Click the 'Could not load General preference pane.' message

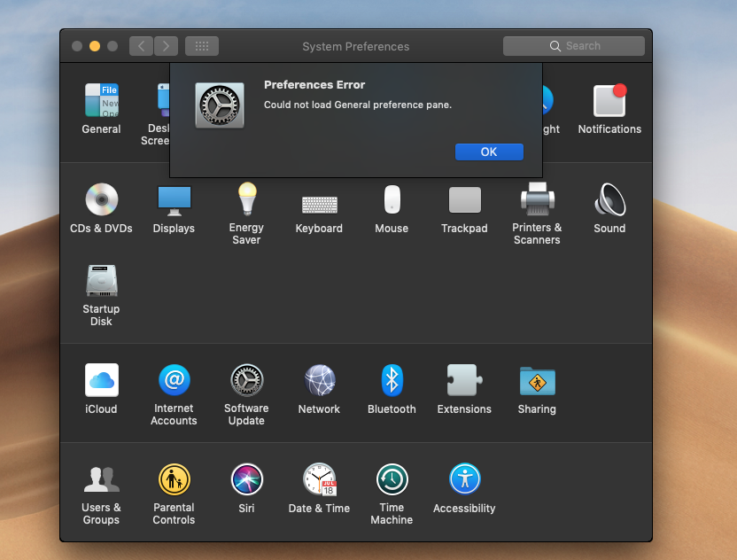[x=358, y=105]
